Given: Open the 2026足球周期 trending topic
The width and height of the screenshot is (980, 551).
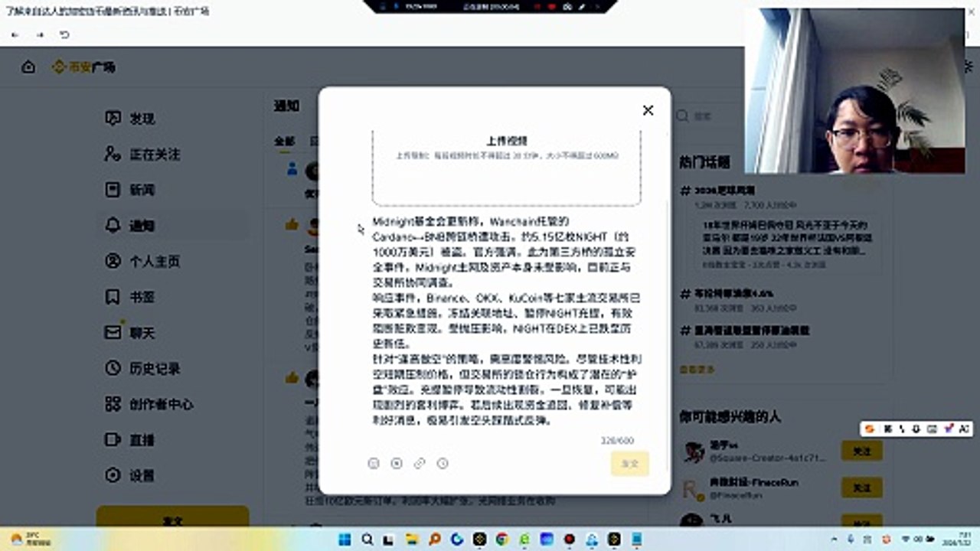Looking at the screenshot, I should 724,190.
